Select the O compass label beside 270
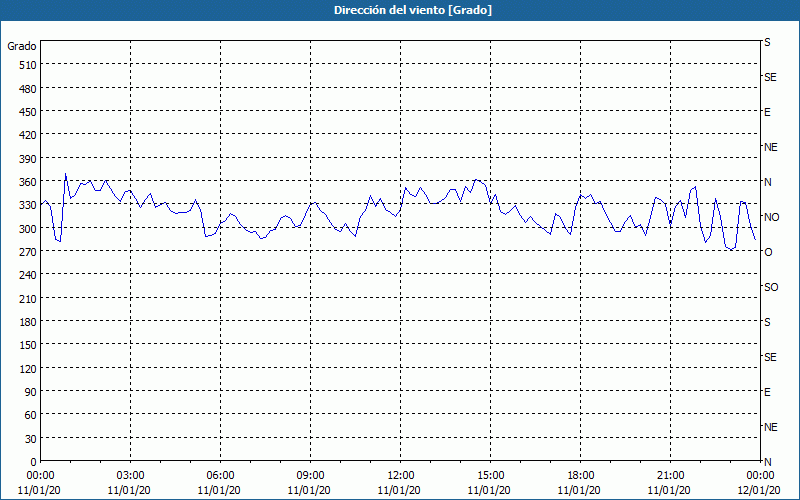This screenshot has height=500, width=800. tap(768, 252)
